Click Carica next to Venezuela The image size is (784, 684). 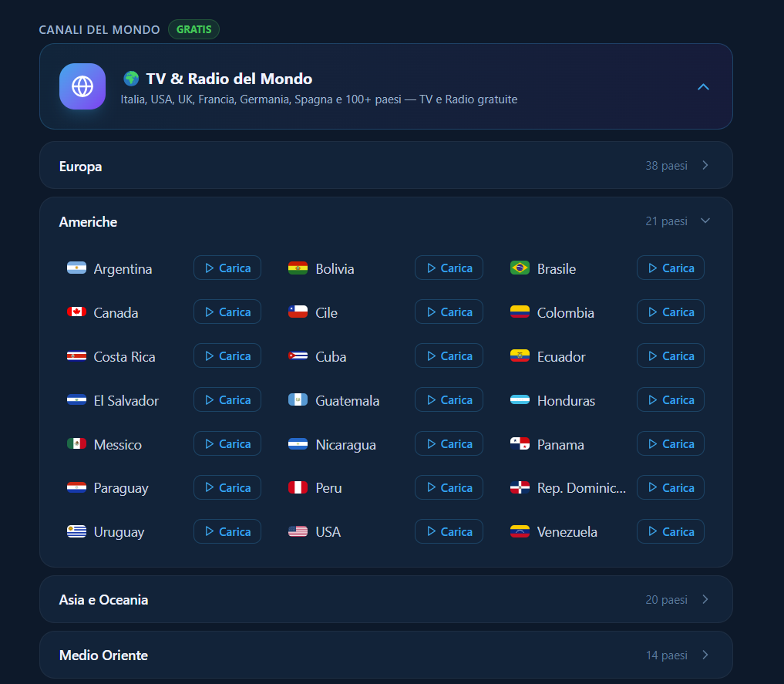click(671, 531)
